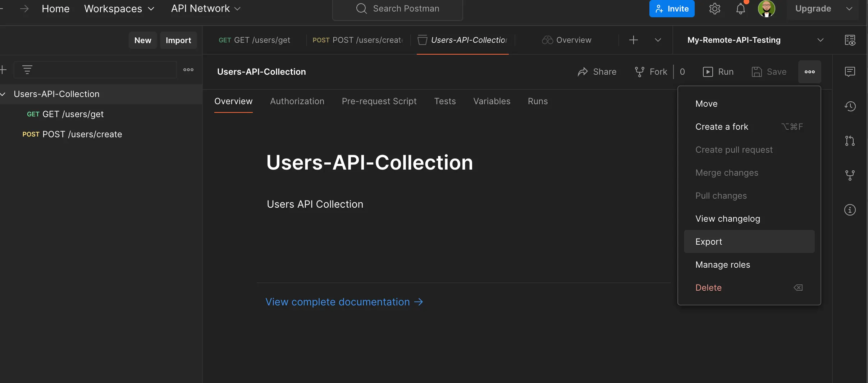Viewport: 868px width, 383px height.
Task: Open the comments sidebar icon
Action: pyautogui.click(x=850, y=71)
